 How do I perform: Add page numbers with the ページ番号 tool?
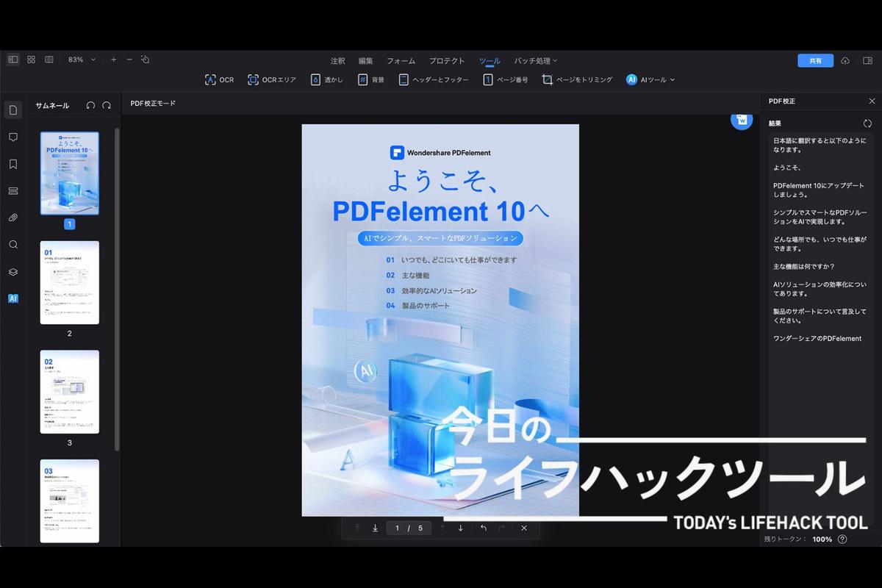coord(510,79)
